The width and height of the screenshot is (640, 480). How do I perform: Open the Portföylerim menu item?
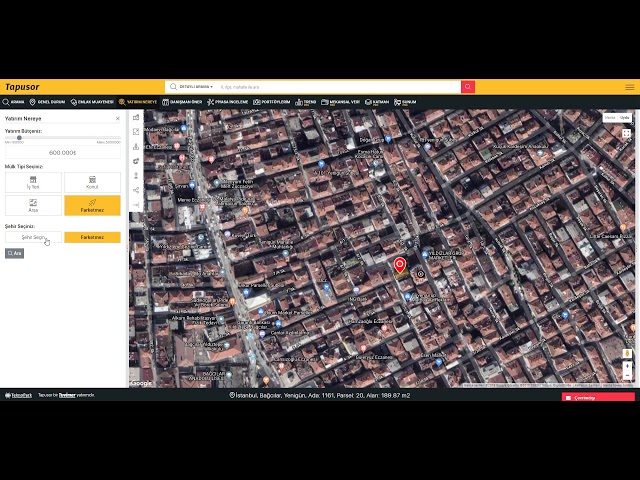pos(271,102)
